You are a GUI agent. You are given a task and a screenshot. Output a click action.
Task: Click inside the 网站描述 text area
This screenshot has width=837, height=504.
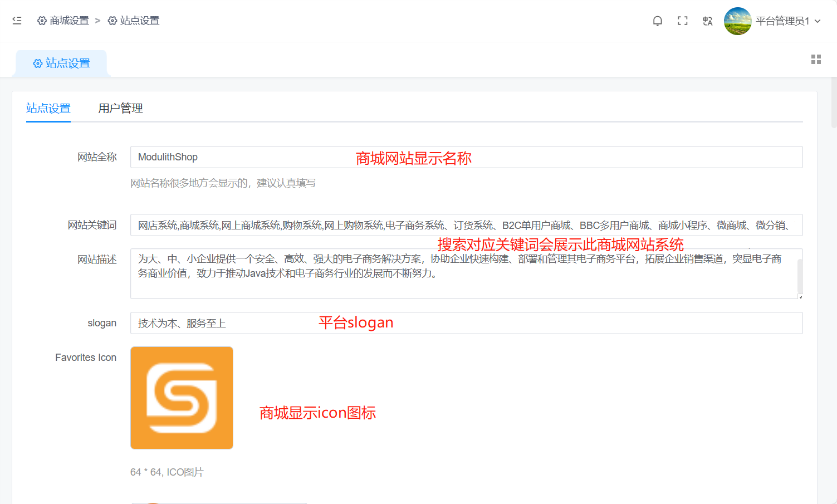coord(462,284)
